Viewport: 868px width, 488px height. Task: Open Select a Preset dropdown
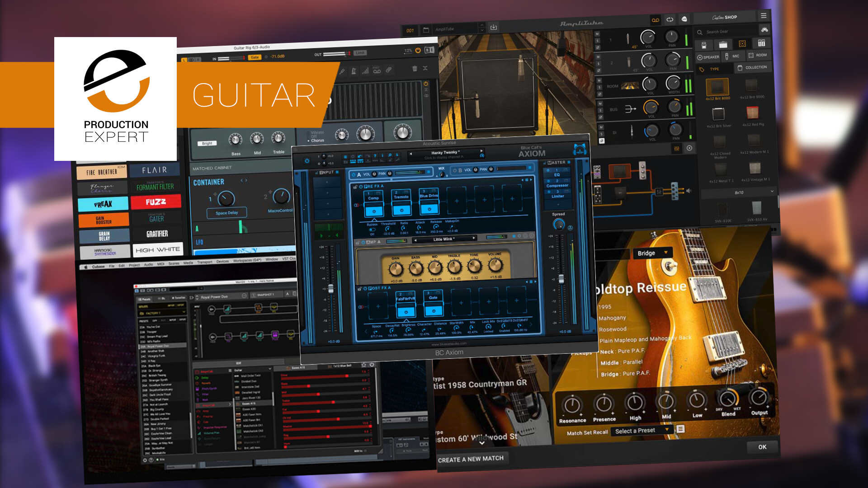click(641, 431)
